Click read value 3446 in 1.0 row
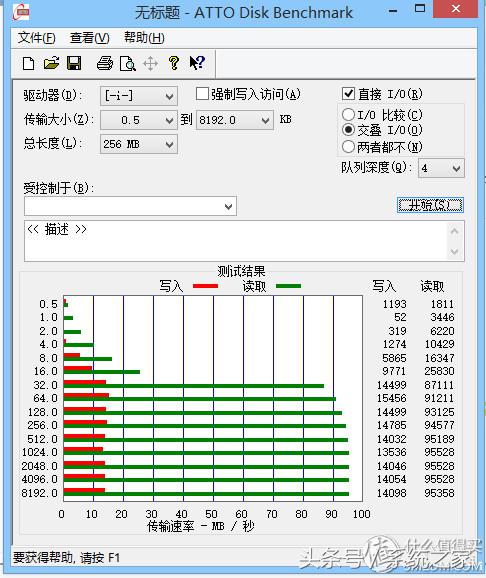The height and width of the screenshot is (578, 486). (442, 317)
